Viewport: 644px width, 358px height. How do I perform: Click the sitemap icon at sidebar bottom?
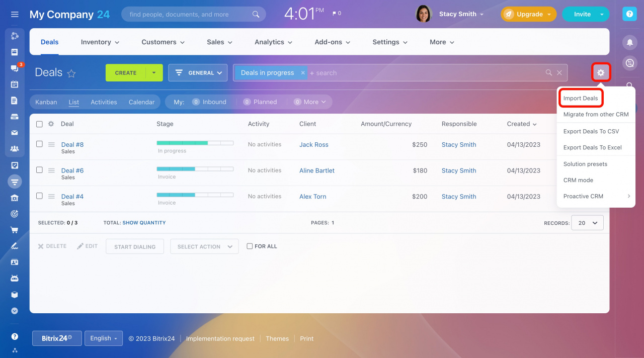(x=15, y=350)
